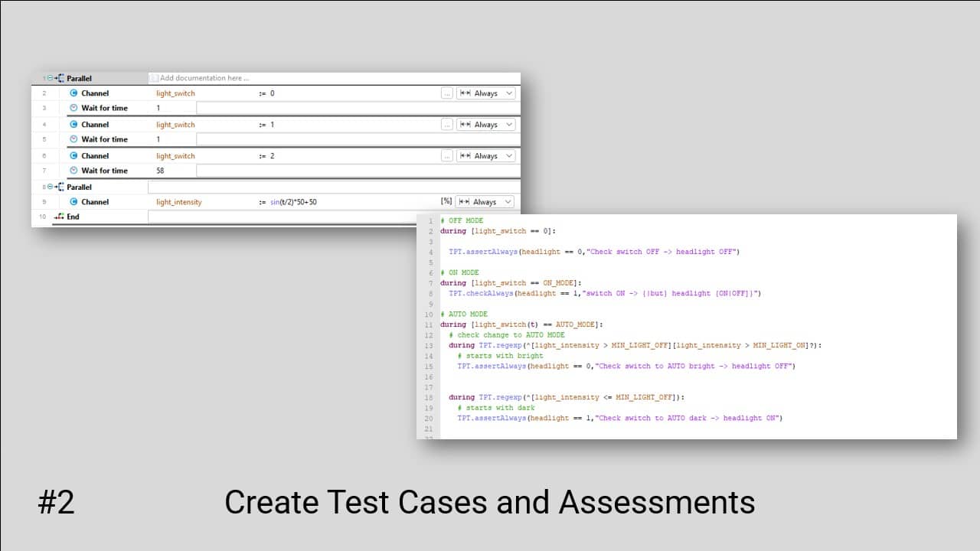Click the Channel icon for light_switch := 1

tap(73, 125)
